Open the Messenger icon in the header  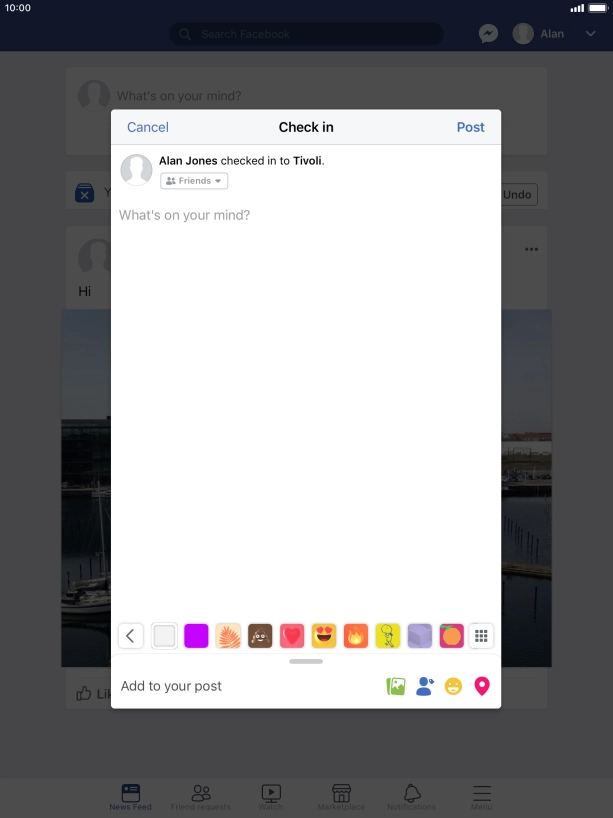(488, 34)
